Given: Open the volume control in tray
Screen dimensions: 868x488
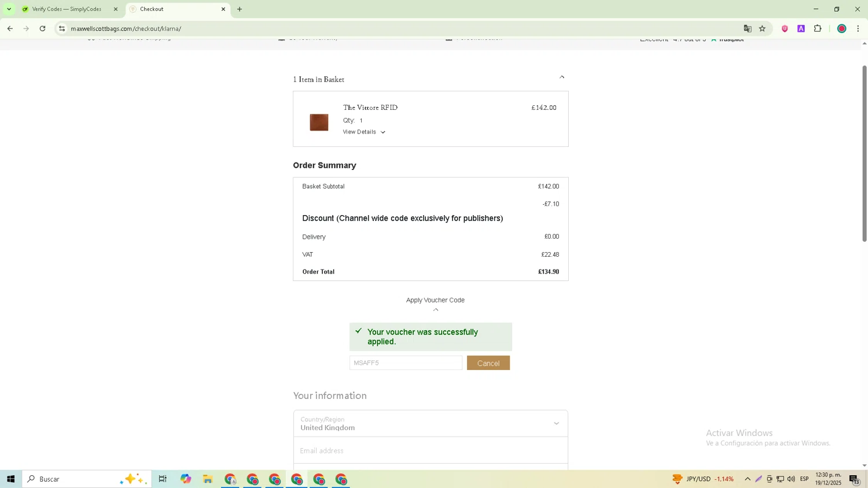Looking at the screenshot, I should pyautogui.click(x=791, y=479).
